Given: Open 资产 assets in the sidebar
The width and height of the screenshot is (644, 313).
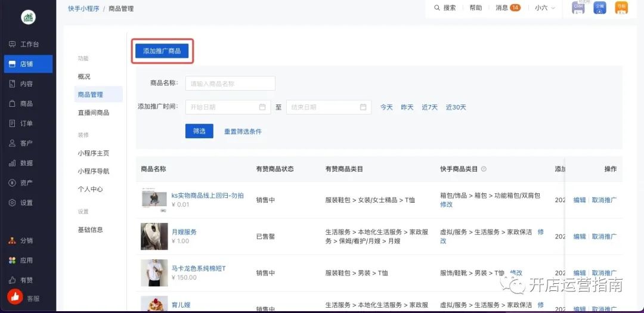Looking at the screenshot, I should coord(26,182).
